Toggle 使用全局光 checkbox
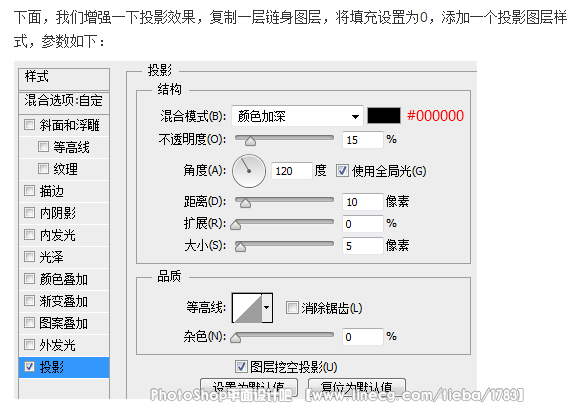574x412 pixels. point(342,171)
